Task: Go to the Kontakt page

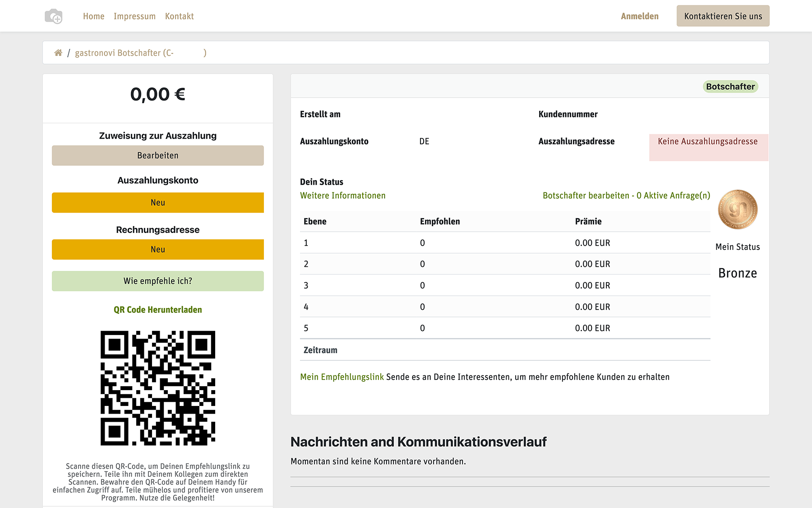Action: 179,16
